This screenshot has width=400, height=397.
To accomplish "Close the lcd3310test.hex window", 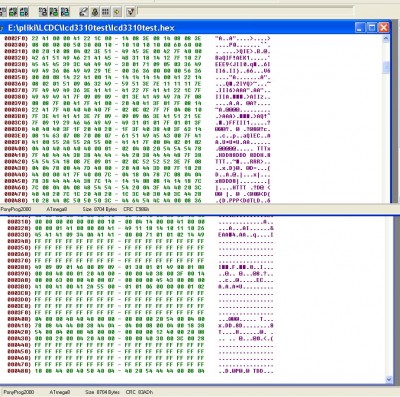I will [384, 27].
